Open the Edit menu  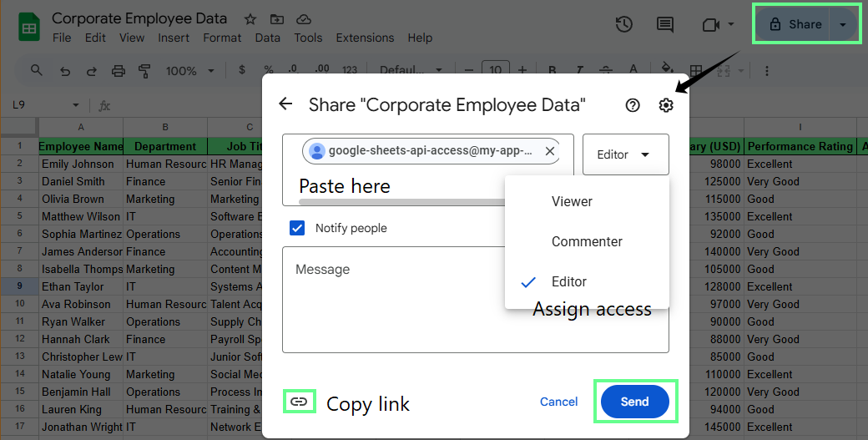coord(95,38)
